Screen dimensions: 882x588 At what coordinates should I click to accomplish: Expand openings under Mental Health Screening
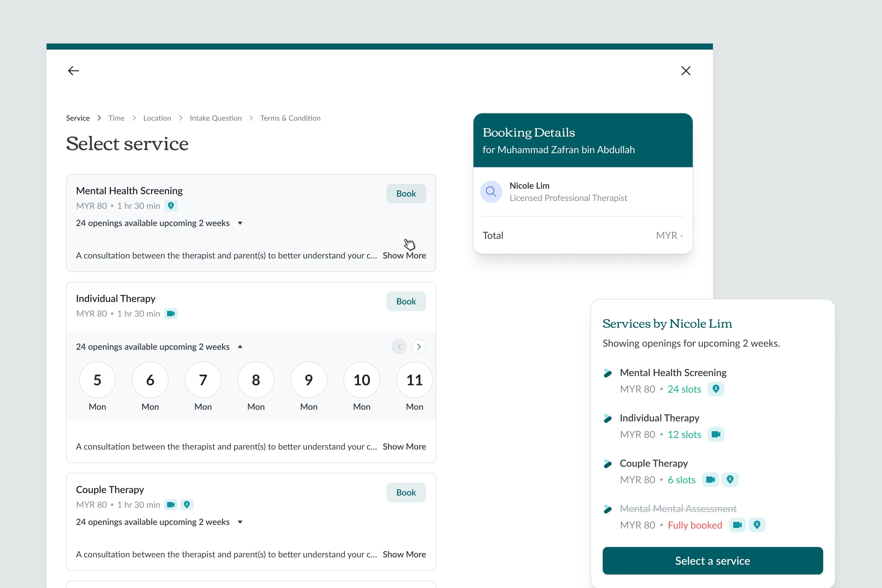coord(240,223)
